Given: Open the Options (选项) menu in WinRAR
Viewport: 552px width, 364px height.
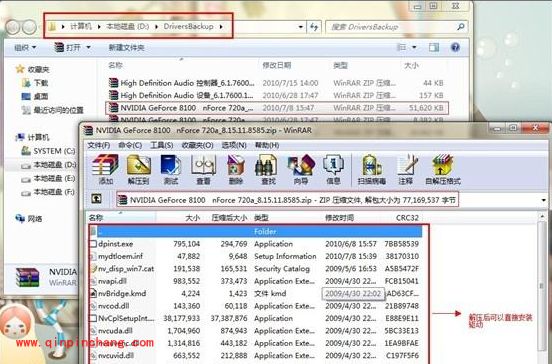Looking at the screenshot, I should pos(234,145).
